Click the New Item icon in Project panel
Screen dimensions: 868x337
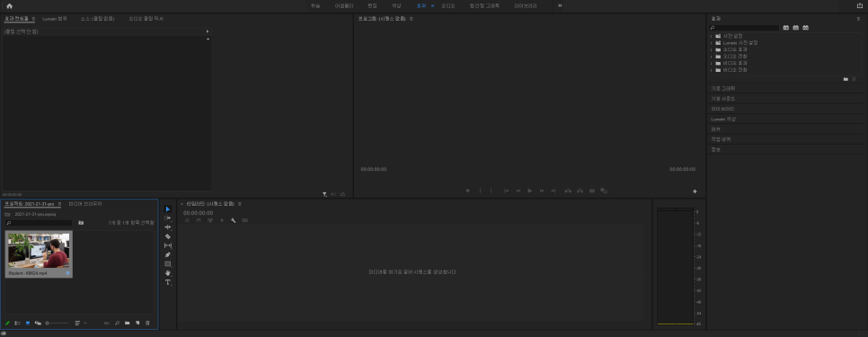point(137,323)
